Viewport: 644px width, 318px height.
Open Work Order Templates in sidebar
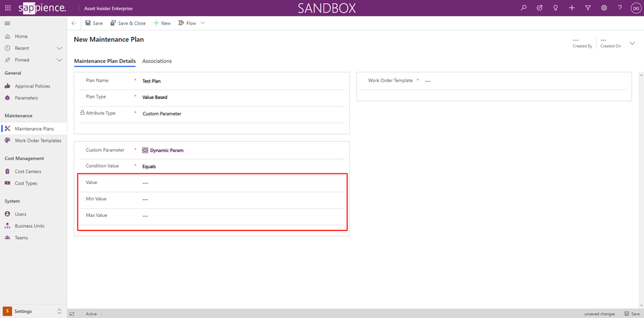click(38, 140)
